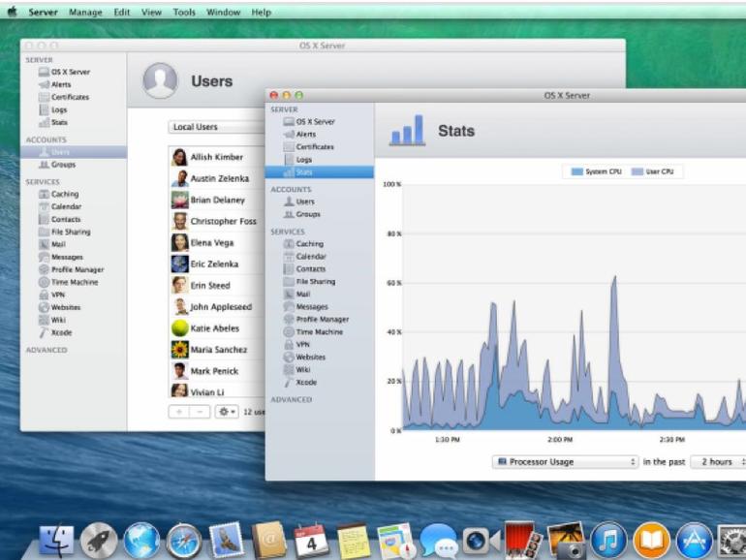Expand ADVANCED section in Stats window sidebar
Image resolution: width=746 pixels, height=560 pixels.
292,400
